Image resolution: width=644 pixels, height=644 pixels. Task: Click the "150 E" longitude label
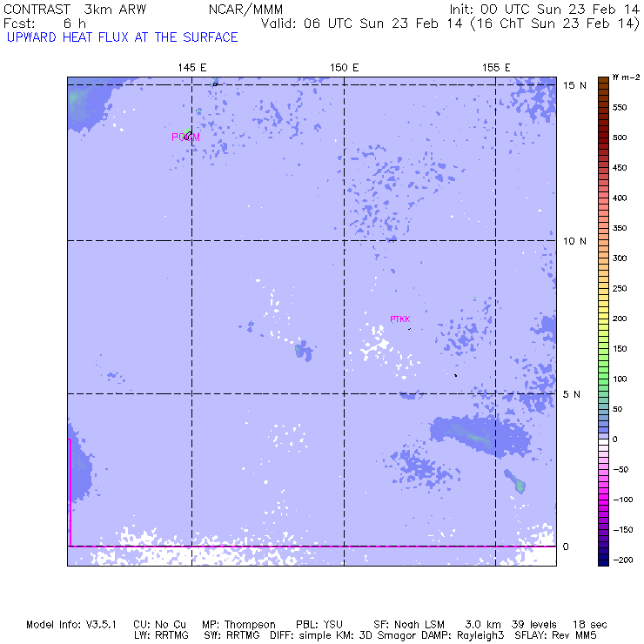(x=344, y=68)
